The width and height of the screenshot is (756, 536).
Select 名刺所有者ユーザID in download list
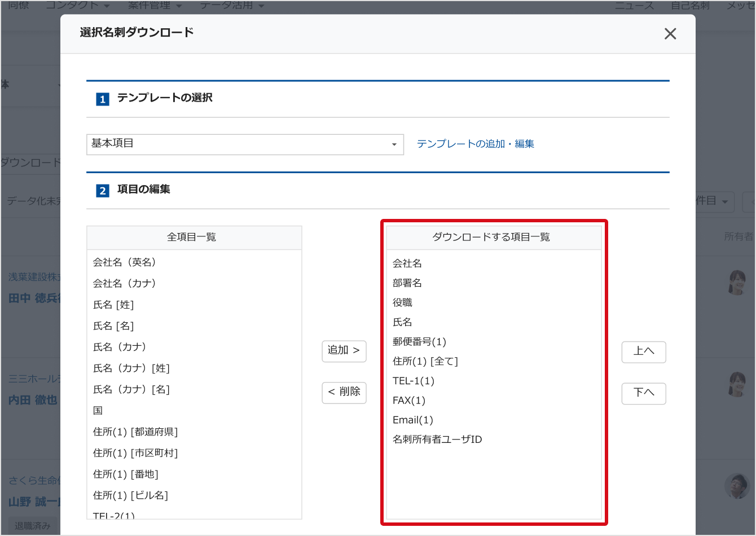click(437, 440)
